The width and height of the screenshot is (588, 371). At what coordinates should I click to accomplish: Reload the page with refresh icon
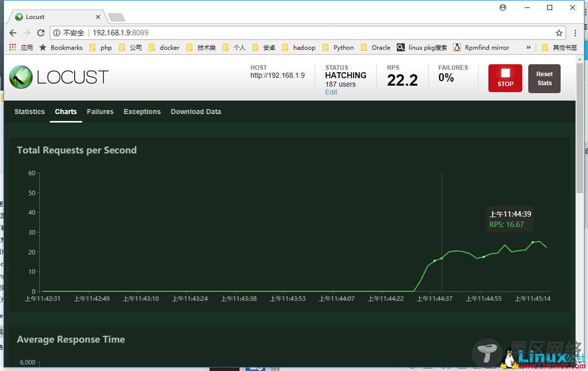pos(41,33)
